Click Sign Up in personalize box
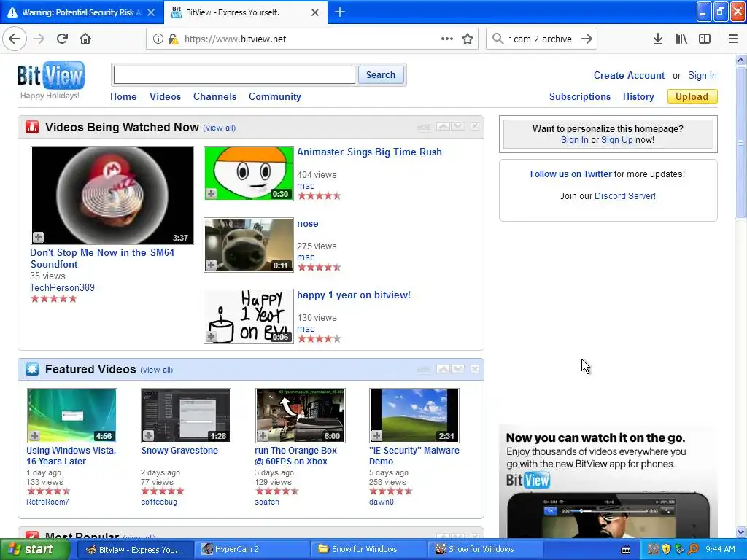The height and width of the screenshot is (560, 747). [x=617, y=139]
